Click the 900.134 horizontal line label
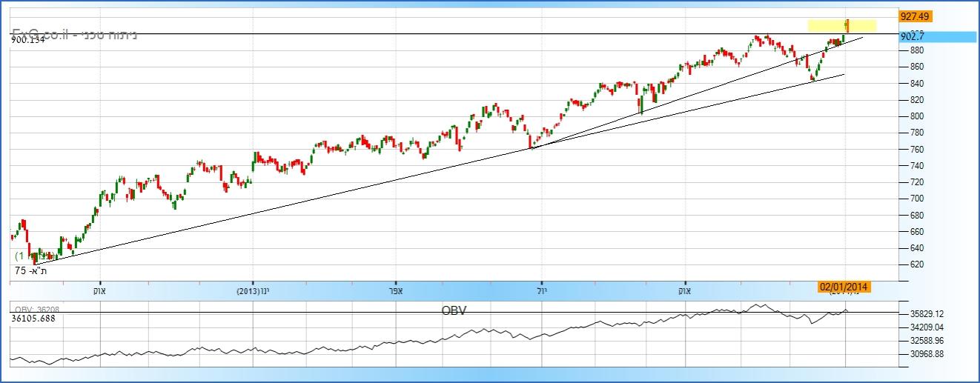The height and width of the screenshot is (383, 980). pyautogui.click(x=28, y=41)
